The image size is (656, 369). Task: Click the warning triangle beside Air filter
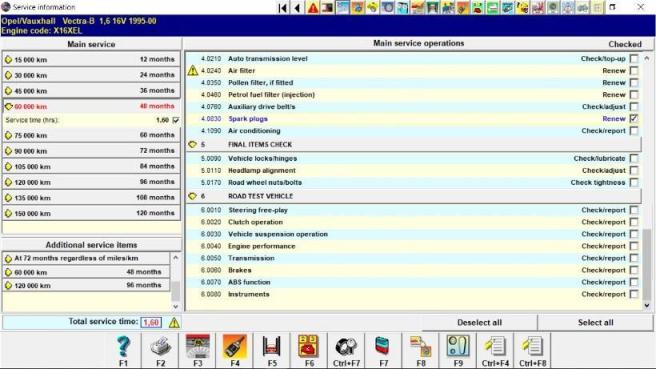[x=192, y=71]
